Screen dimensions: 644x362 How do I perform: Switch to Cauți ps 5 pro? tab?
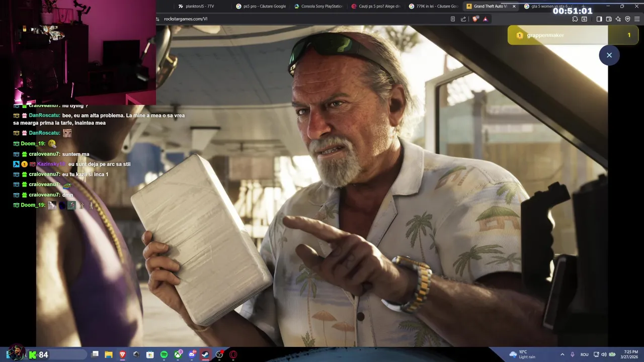[x=376, y=7]
